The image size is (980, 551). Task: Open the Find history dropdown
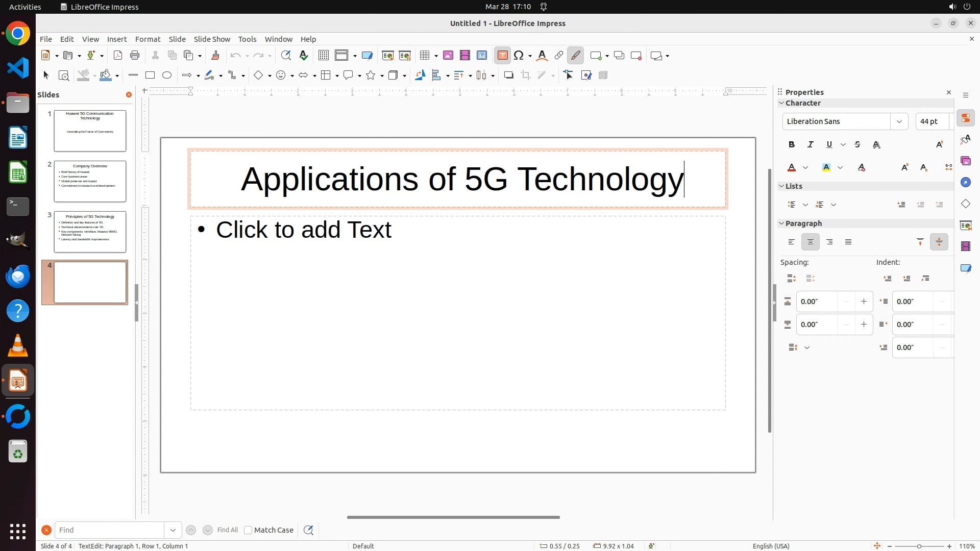tap(173, 530)
